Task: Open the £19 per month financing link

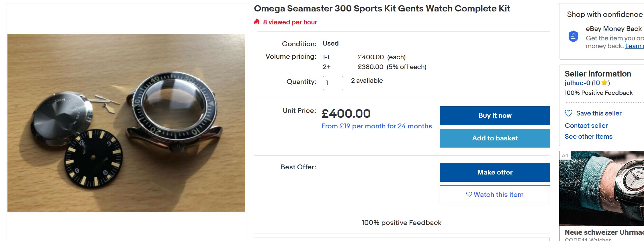Action: click(x=376, y=126)
